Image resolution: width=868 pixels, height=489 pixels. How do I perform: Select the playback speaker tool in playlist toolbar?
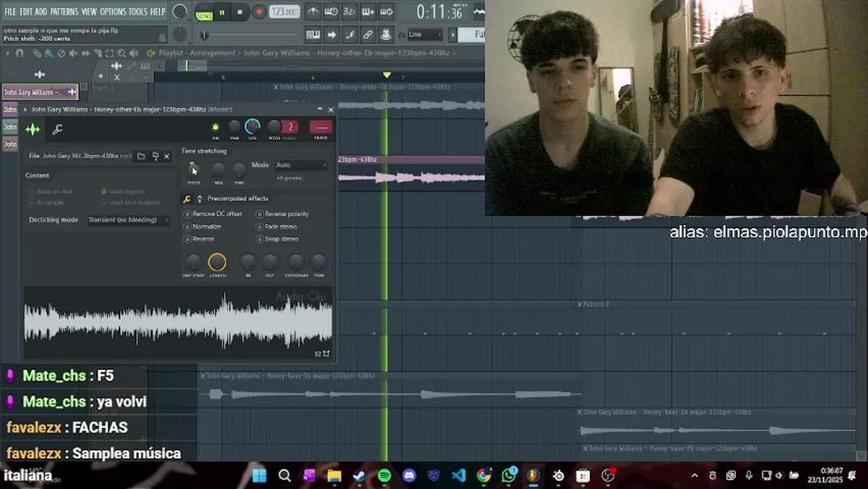point(134,53)
